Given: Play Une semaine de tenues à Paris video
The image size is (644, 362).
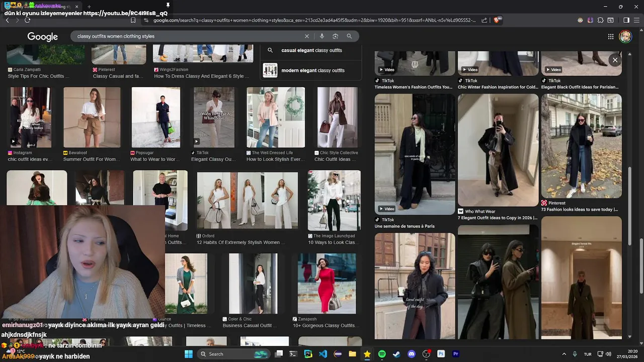Looking at the screenshot, I should (415, 154).
